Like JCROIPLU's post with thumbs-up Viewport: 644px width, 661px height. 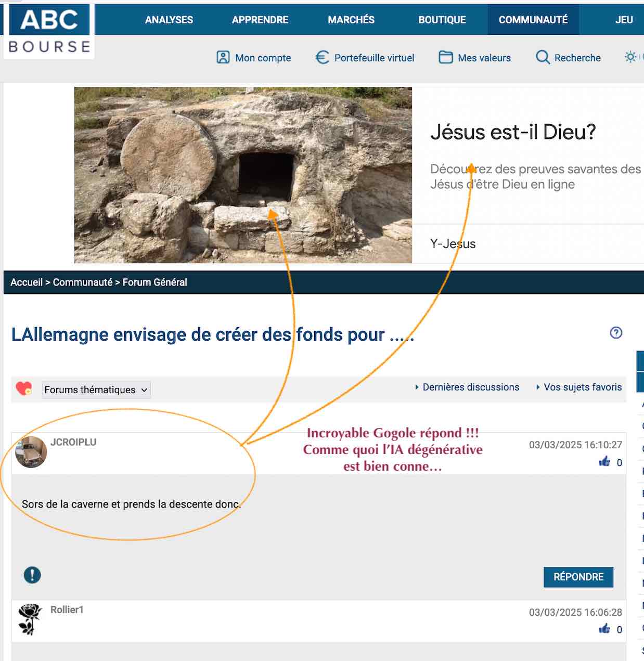point(604,462)
